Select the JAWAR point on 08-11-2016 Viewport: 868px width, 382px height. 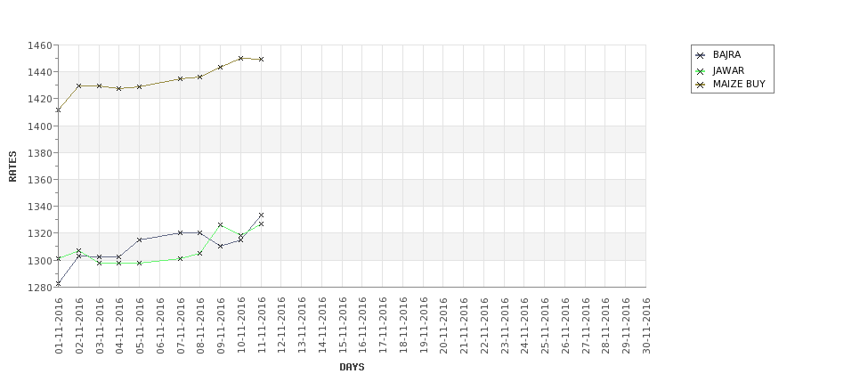pos(199,253)
